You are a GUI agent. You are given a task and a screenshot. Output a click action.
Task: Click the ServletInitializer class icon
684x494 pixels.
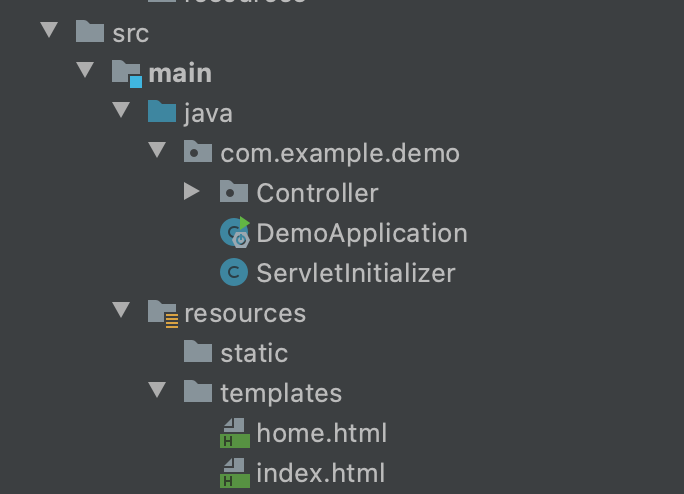click(x=234, y=272)
